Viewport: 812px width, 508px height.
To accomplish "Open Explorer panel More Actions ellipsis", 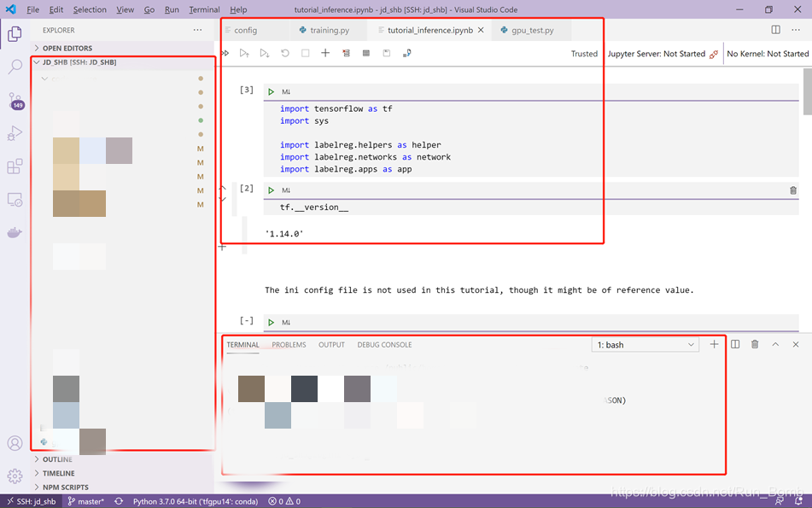I will click(x=198, y=30).
